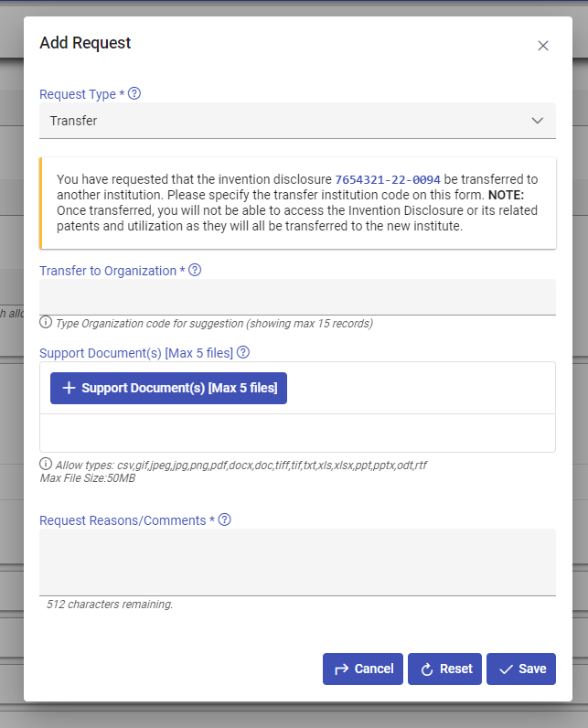The image size is (588, 728).
Task: Focus the Transfer to Organization input field
Action: click(x=297, y=297)
